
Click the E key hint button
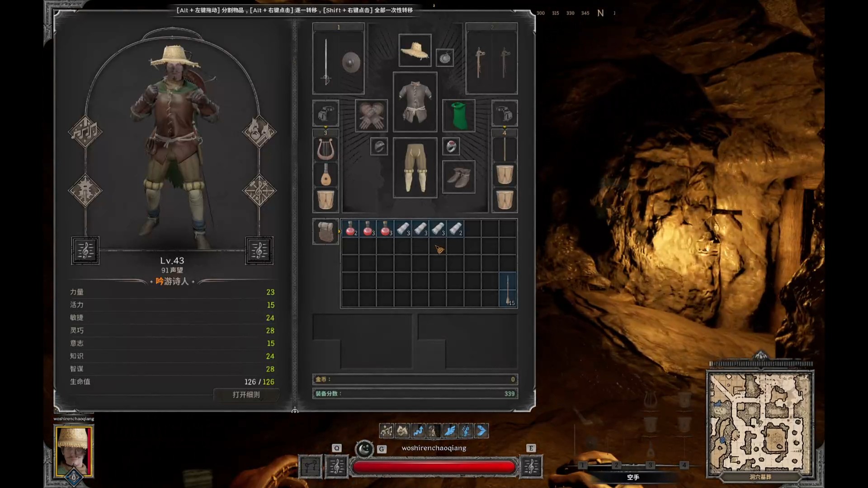point(531,448)
